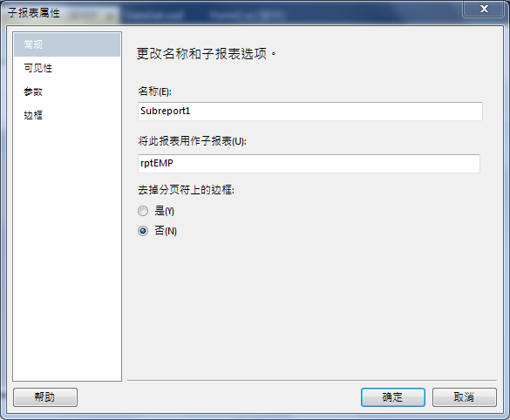Screen dimensions: 510x420
Task: Select the 是(Y) radio button
Action: point(143,211)
